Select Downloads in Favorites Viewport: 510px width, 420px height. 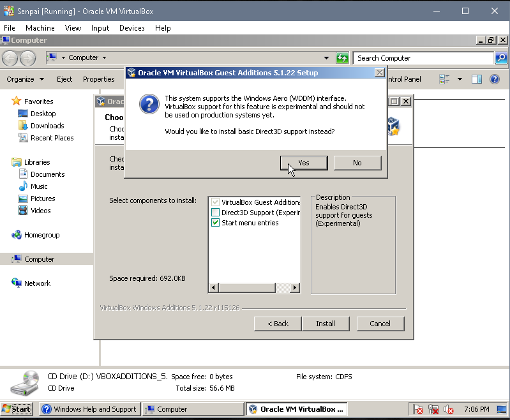coord(41,126)
